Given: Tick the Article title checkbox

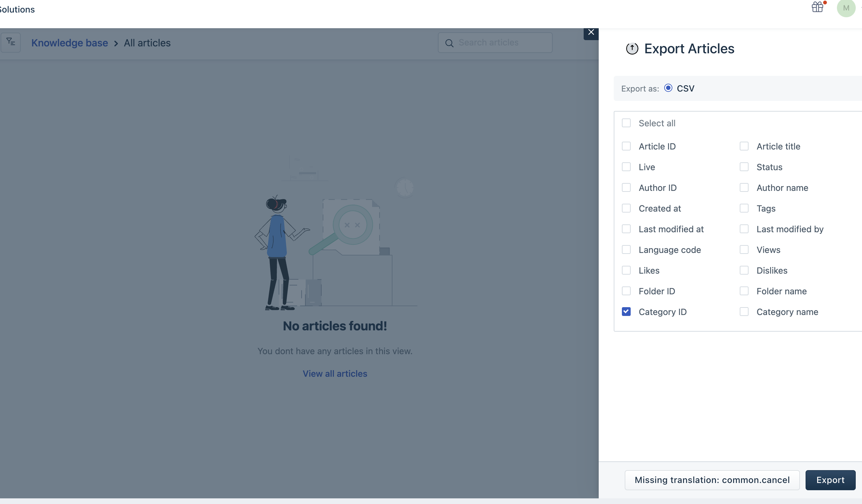Looking at the screenshot, I should click(744, 146).
